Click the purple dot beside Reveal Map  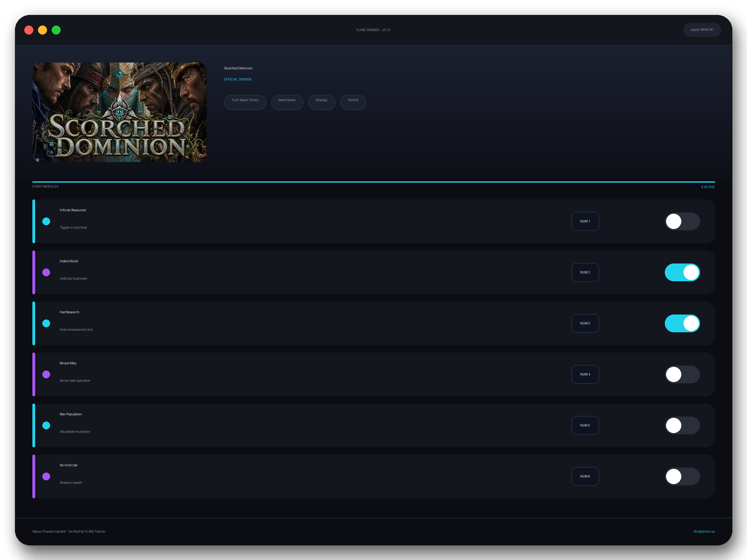pyautogui.click(x=46, y=374)
